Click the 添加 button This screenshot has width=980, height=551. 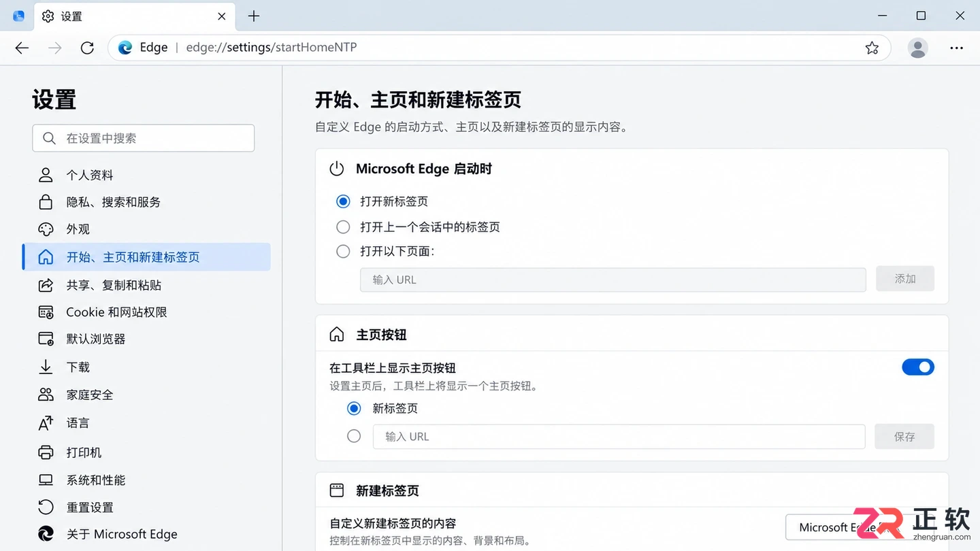tap(905, 279)
